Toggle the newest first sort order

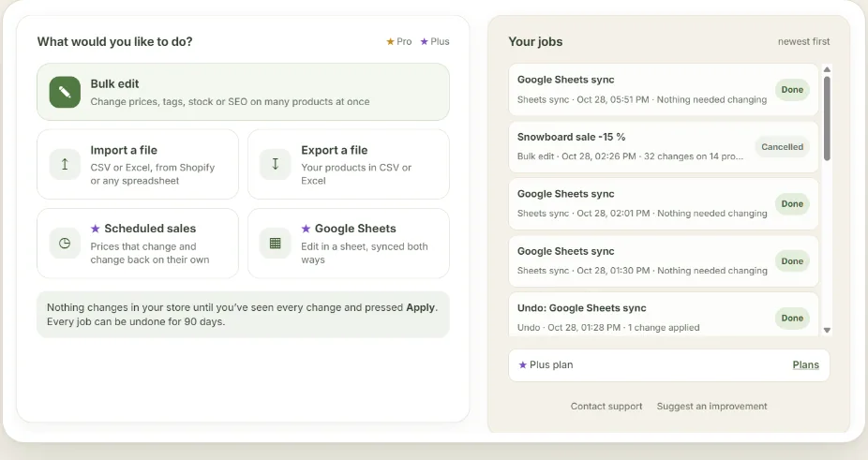[x=803, y=41]
